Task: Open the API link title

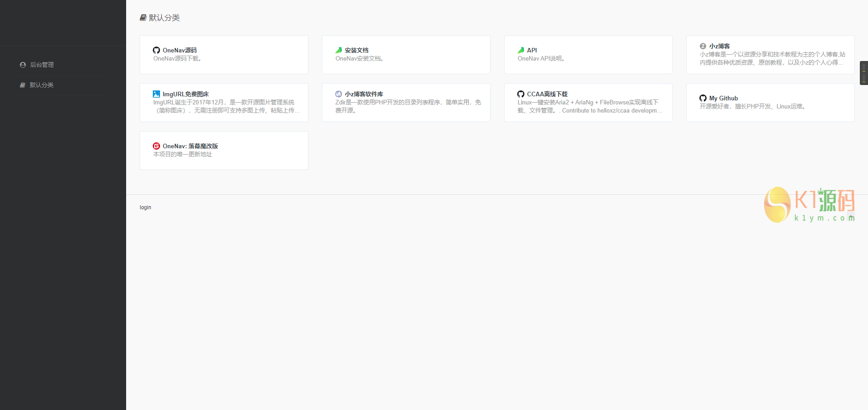Action: (x=532, y=50)
